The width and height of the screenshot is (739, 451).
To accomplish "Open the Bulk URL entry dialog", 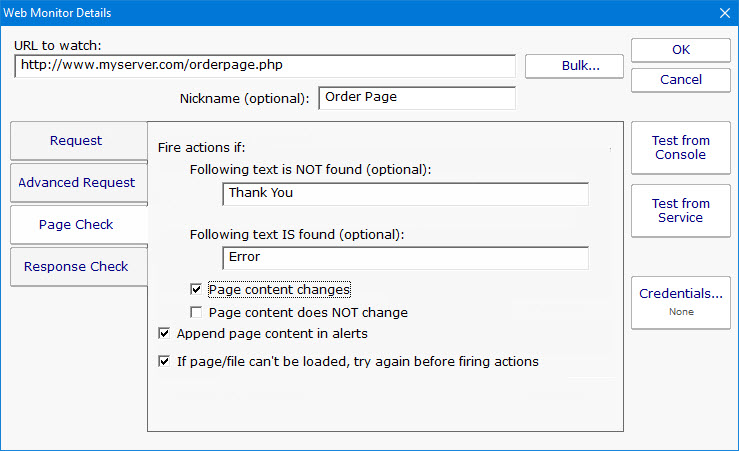I will [x=574, y=66].
